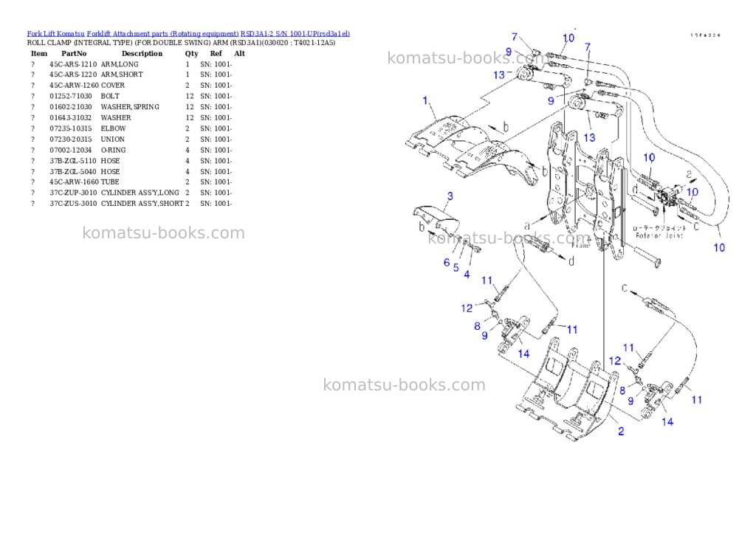This screenshot has width=756, height=535.
Task: Select part number 01252-71030
Action: (71, 97)
